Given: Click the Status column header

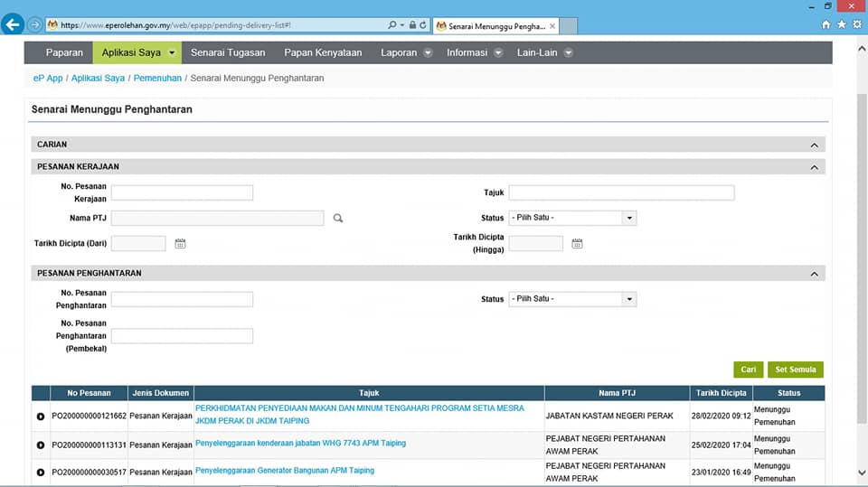Looking at the screenshot, I should [x=788, y=393].
